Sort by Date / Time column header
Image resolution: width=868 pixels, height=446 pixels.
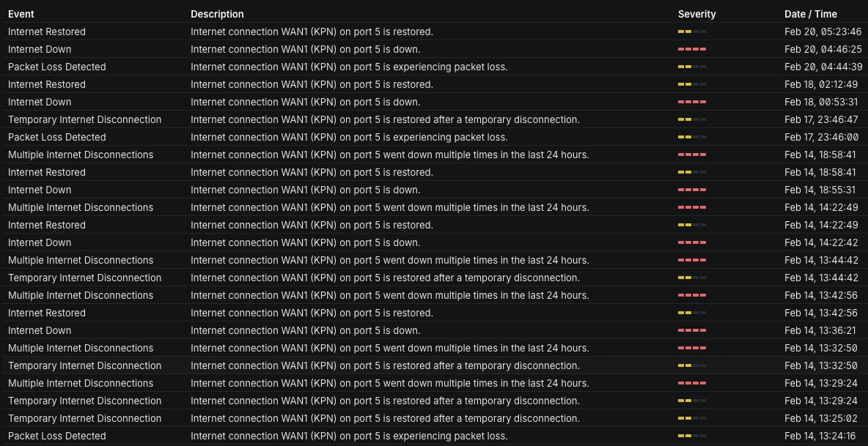point(810,14)
